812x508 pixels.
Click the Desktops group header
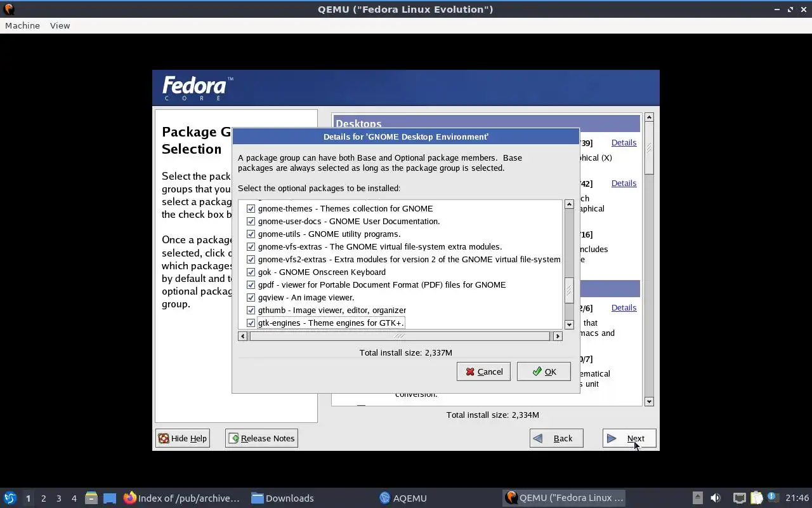(487, 124)
